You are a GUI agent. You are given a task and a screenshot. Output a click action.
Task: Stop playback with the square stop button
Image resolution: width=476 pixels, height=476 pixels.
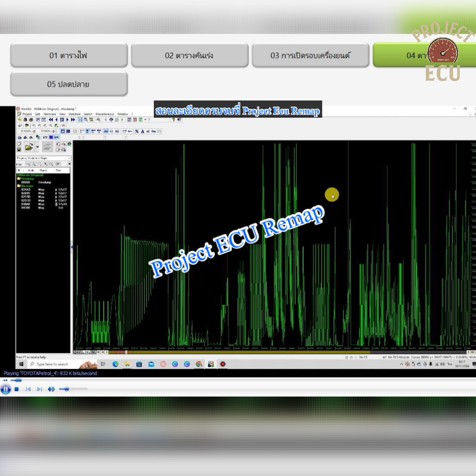[x=17, y=389]
